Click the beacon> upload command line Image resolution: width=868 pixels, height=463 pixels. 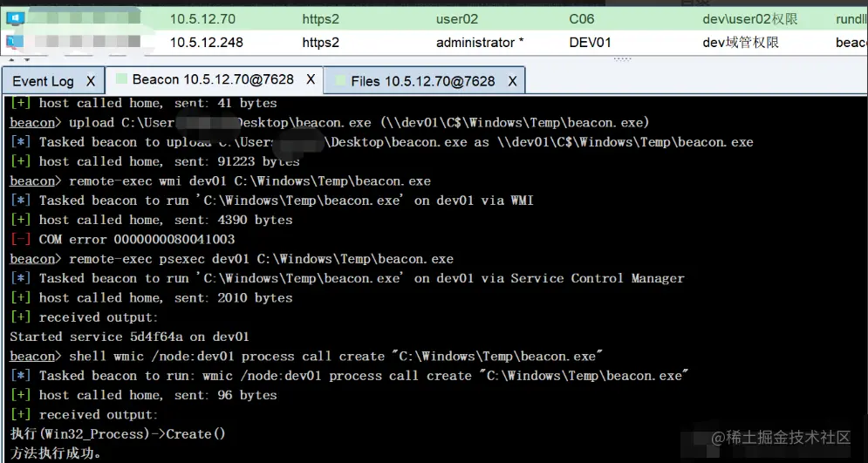pos(330,123)
